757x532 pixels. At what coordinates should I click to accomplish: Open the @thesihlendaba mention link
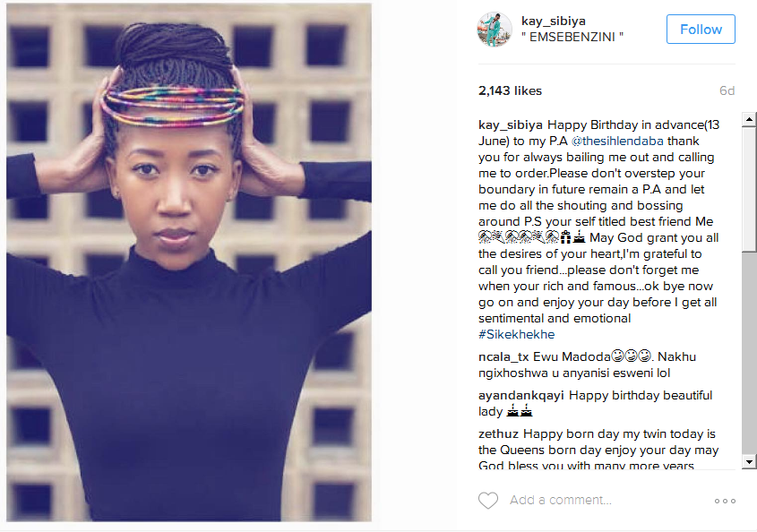(x=617, y=141)
